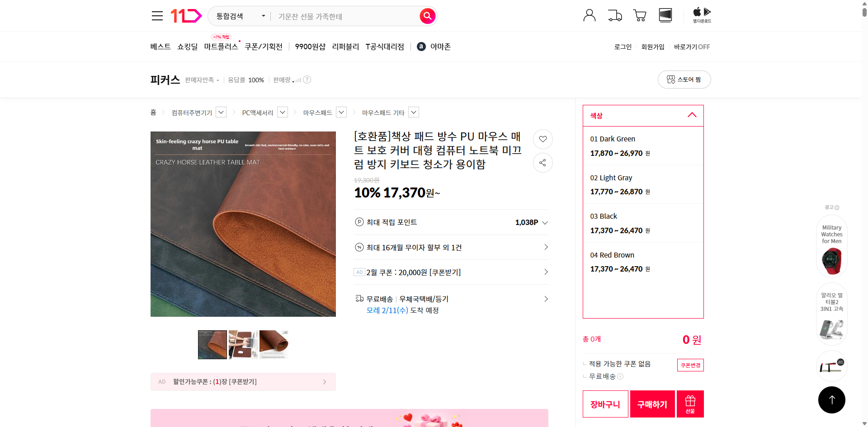Toggle 스토어 찜 for seller 피커스

point(684,80)
